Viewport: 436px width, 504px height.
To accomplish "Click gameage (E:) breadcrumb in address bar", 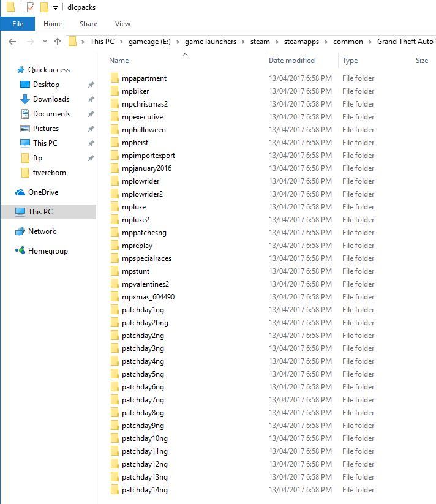I will tap(149, 42).
